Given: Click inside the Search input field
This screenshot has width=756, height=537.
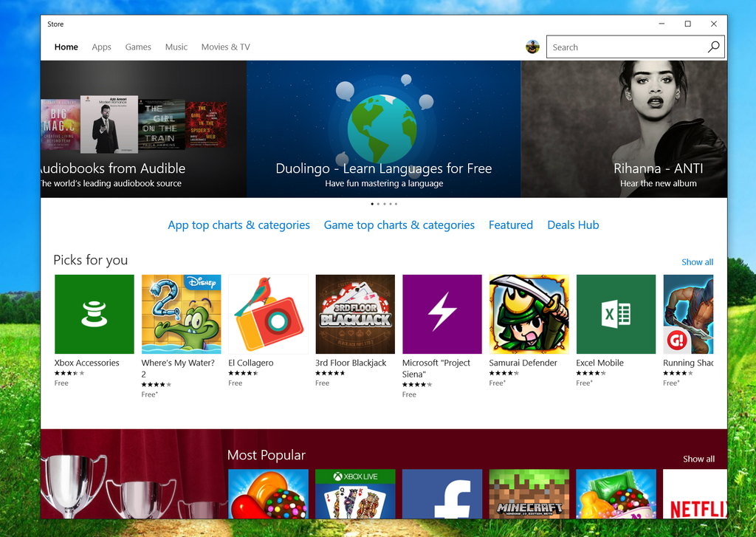Looking at the screenshot, I should pos(628,47).
